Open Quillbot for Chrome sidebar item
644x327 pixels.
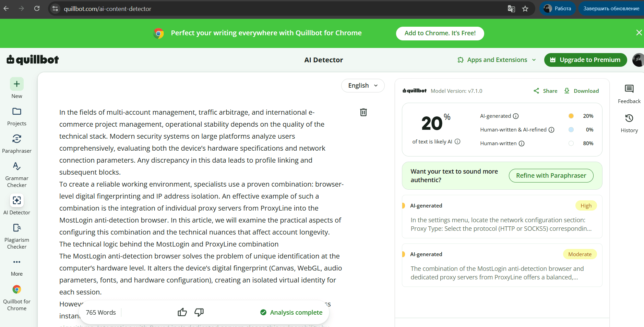click(17, 298)
